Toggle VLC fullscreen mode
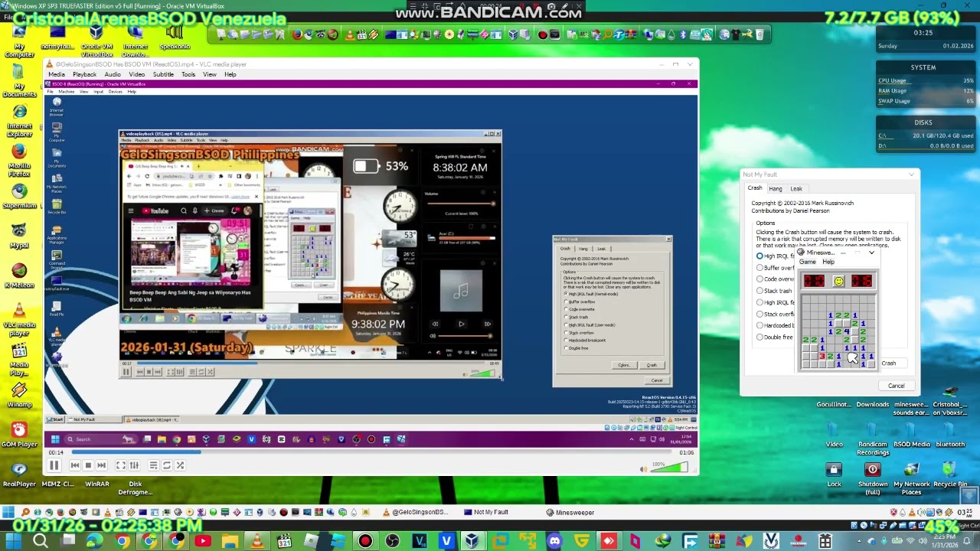This screenshot has height=551, width=980. [120, 465]
